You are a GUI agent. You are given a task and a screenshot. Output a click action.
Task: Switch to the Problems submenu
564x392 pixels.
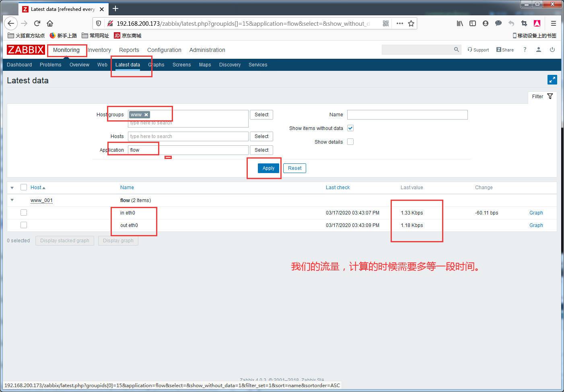coord(51,65)
